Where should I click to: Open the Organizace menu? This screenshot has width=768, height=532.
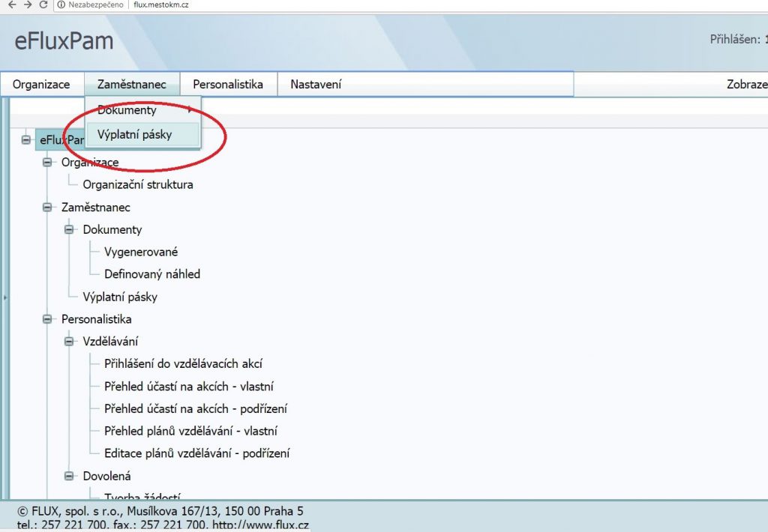[x=41, y=85]
